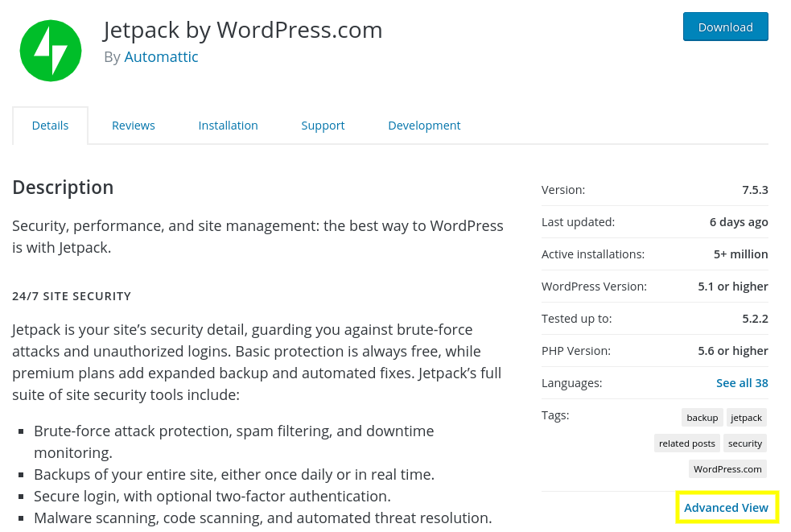Click the Jetpack by WordPress.com title
The image size is (791, 532).
[243, 30]
